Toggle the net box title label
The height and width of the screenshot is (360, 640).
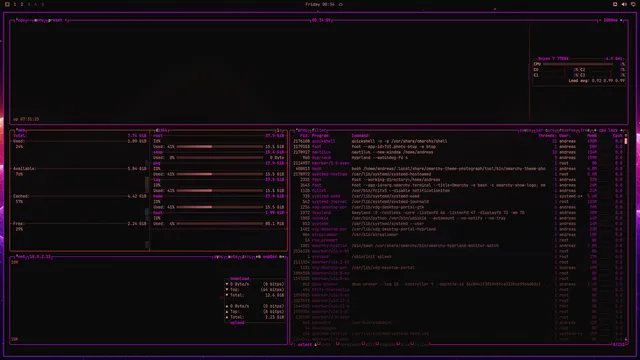[x=20, y=257]
